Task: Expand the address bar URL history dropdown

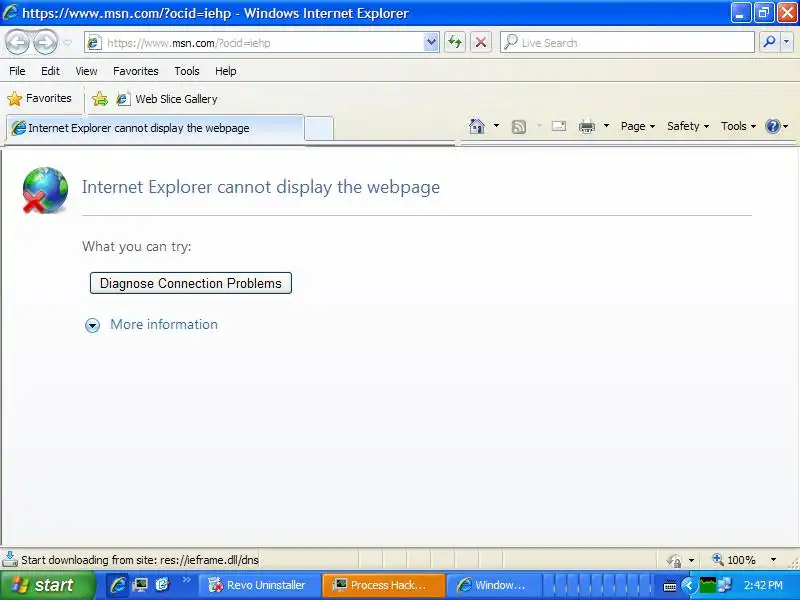Action: (x=431, y=43)
